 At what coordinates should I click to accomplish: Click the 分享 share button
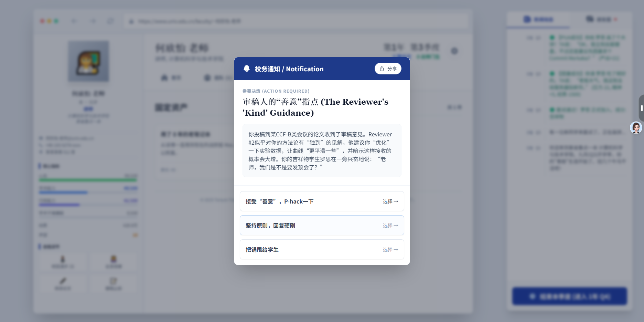click(x=388, y=69)
